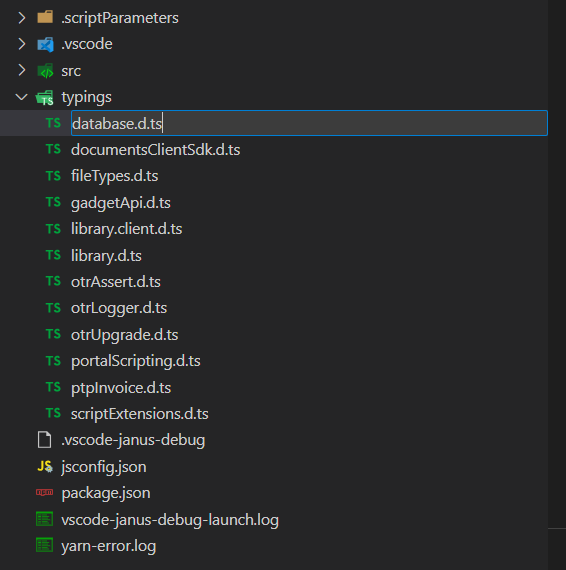The height and width of the screenshot is (570, 566).
Task: Click the .scriptParameters folder icon
Action: [45, 17]
